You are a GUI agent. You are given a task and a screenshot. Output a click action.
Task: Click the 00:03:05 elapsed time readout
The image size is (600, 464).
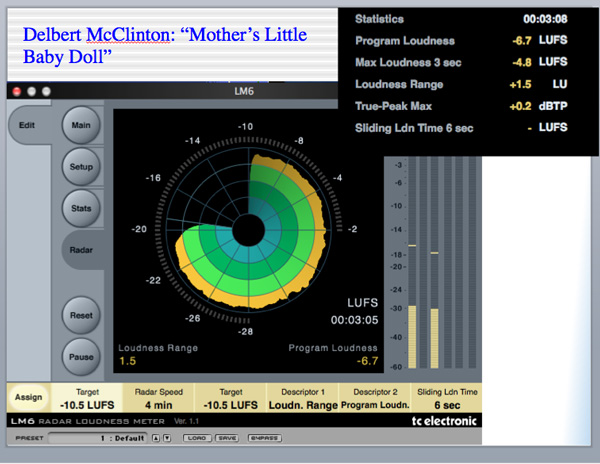(x=354, y=320)
